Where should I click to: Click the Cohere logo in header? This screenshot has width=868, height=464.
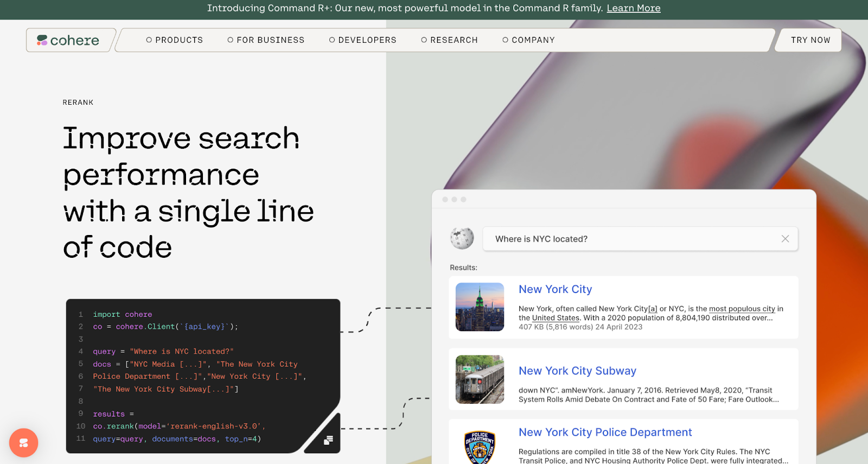click(x=68, y=40)
